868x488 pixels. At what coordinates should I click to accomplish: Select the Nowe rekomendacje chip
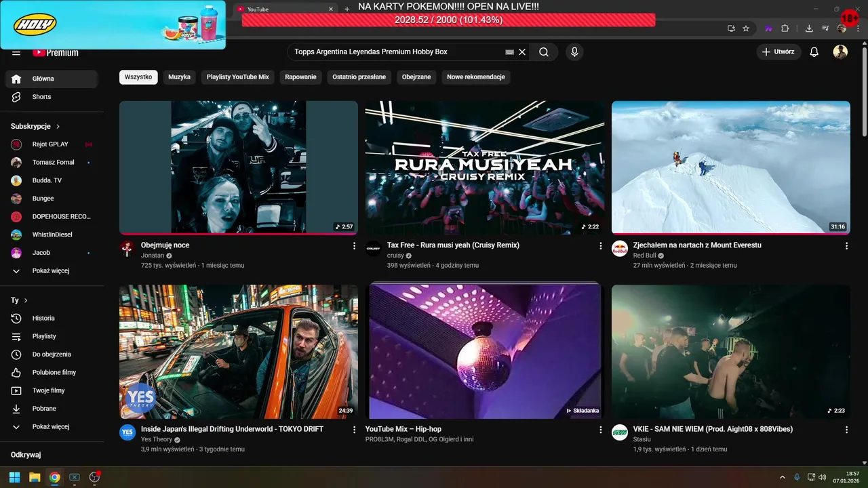coord(476,77)
